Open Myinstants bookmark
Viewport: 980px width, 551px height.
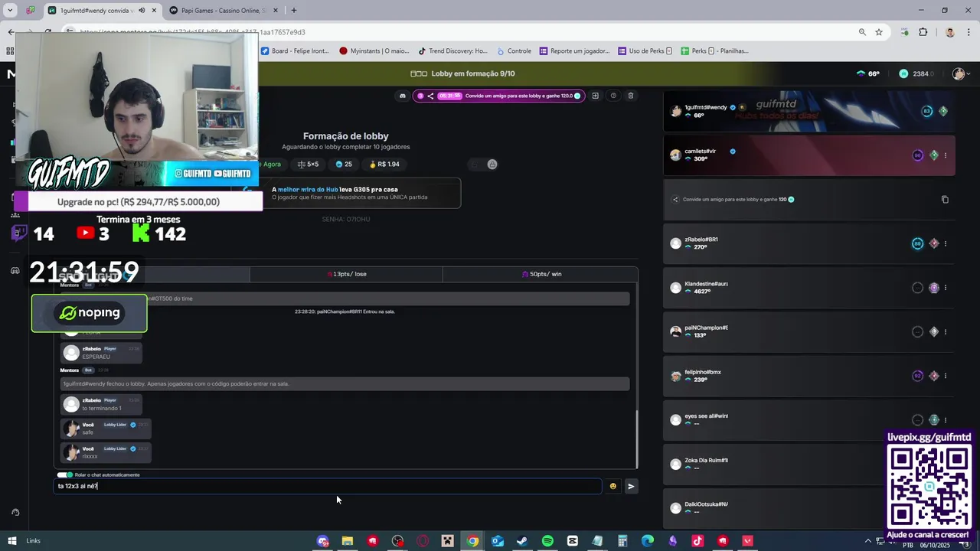pyautogui.click(x=374, y=51)
